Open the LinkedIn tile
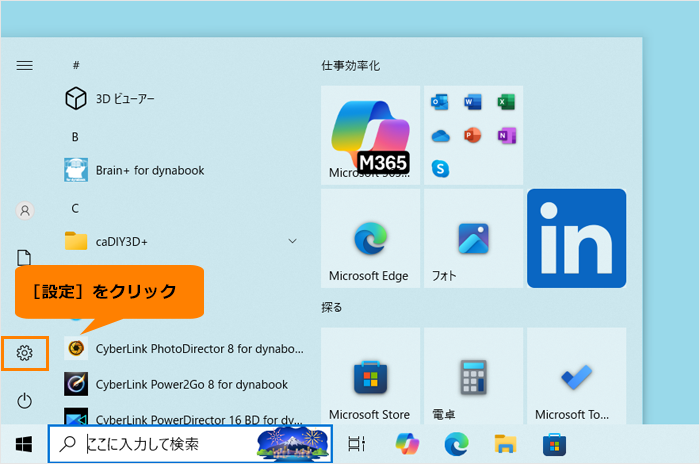Image resolution: width=700 pixels, height=464 pixels. 576,238
